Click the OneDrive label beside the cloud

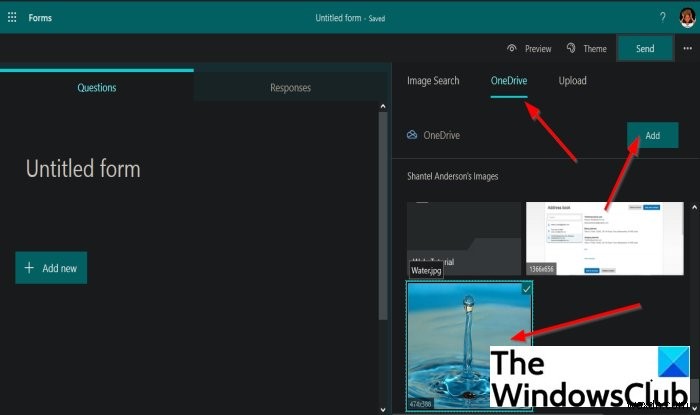(442, 135)
